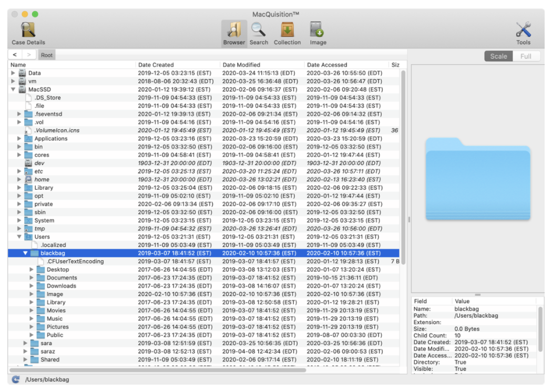Screen dimensions: 552x392
Task: Click the Data volume drive icon
Action: (22, 73)
